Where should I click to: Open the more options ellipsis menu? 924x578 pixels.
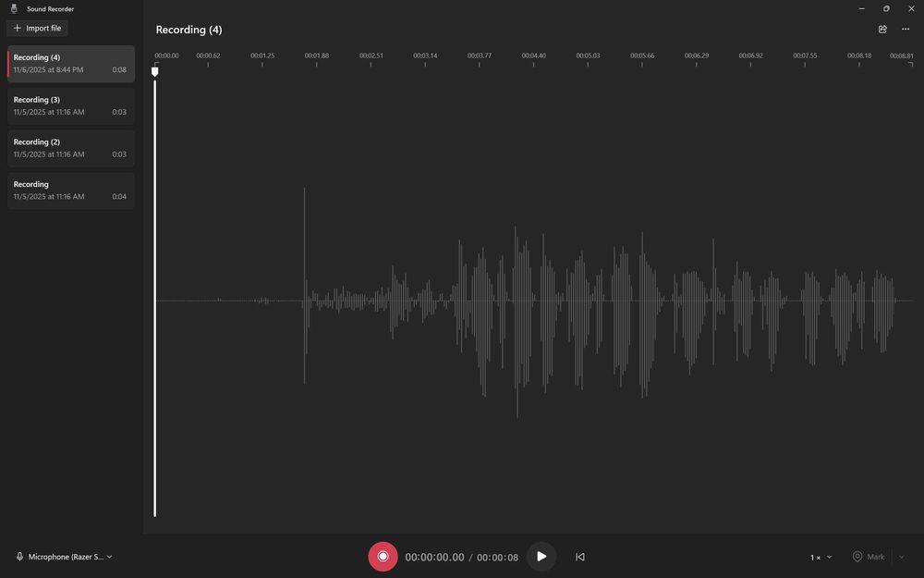(x=906, y=29)
